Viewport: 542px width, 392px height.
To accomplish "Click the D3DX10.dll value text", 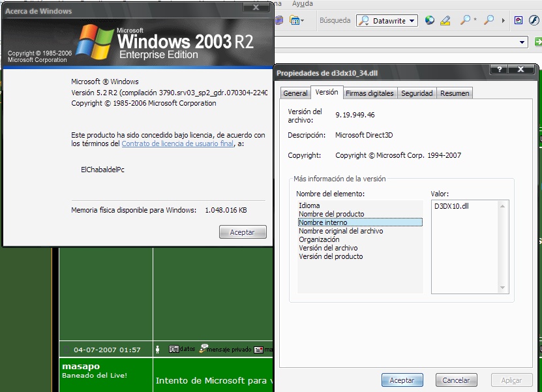I will [451, 206].
